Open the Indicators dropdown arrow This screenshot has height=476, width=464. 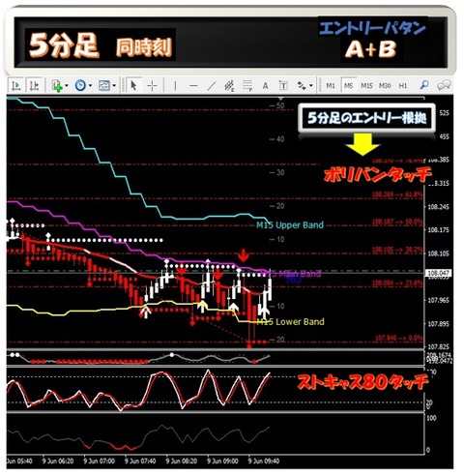pyautogui.click(x=67, y=86)
